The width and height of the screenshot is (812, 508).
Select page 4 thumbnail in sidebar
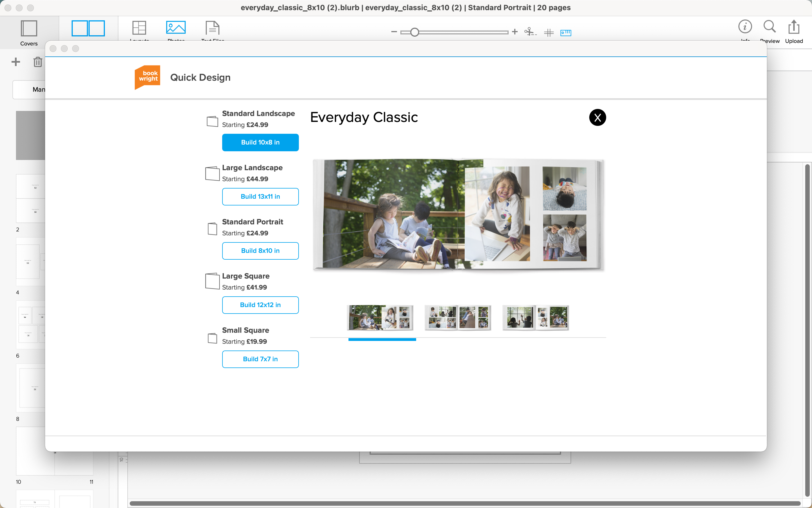point(30,261)
